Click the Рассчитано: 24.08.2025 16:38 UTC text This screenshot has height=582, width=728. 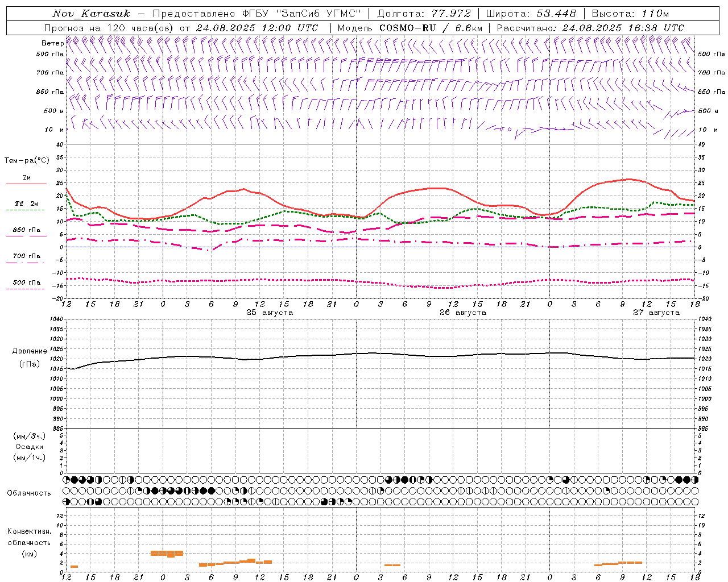tap(590, 28)
